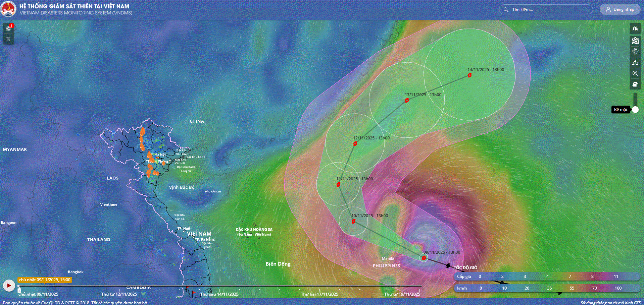Click the storm alert icon with badge
Image resolution: width=644 pixels, height=305 pixels.
pos(8,28)
